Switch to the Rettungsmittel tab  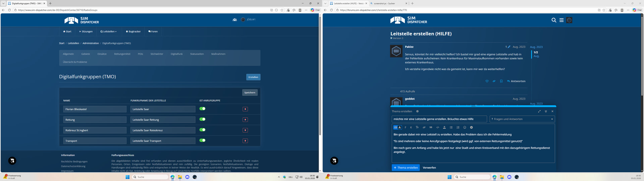[122, 54]
